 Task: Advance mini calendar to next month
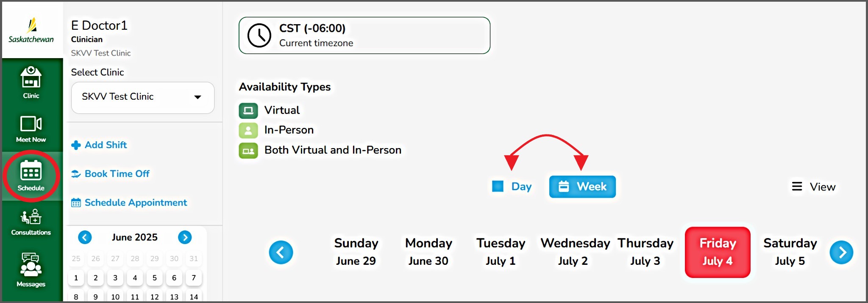point(185,237)
